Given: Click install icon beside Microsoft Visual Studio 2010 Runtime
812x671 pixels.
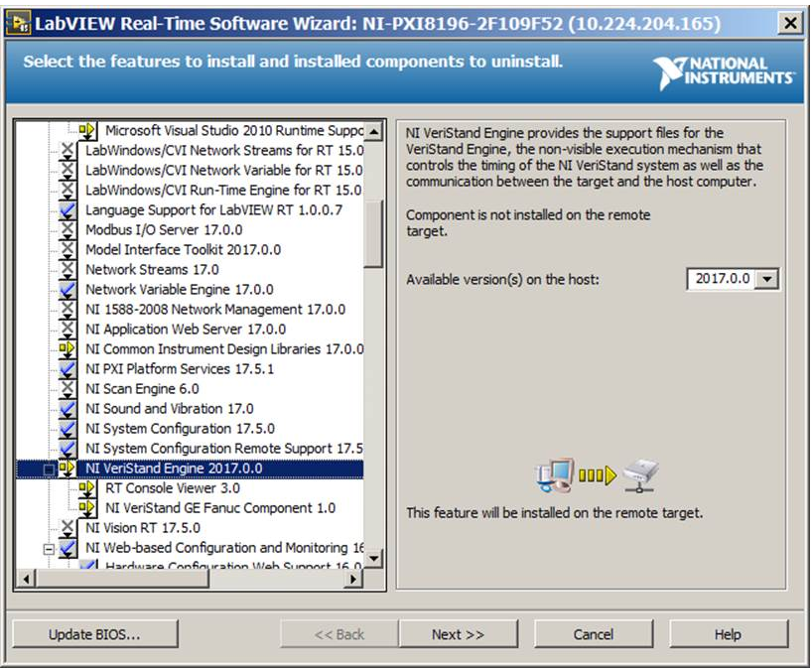Looking at the screenshot, I should coord(87,130).
